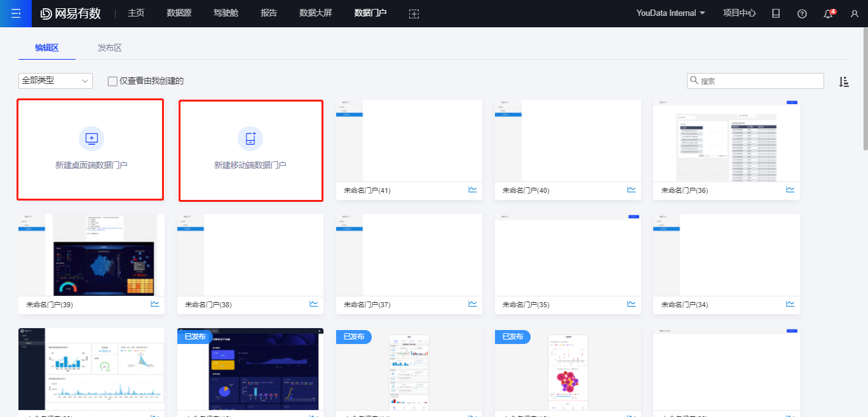Open stats chart icon for 未命名门户(37)
The width and height of the screenshot is (868, 417).
click(x=472, y=303)
